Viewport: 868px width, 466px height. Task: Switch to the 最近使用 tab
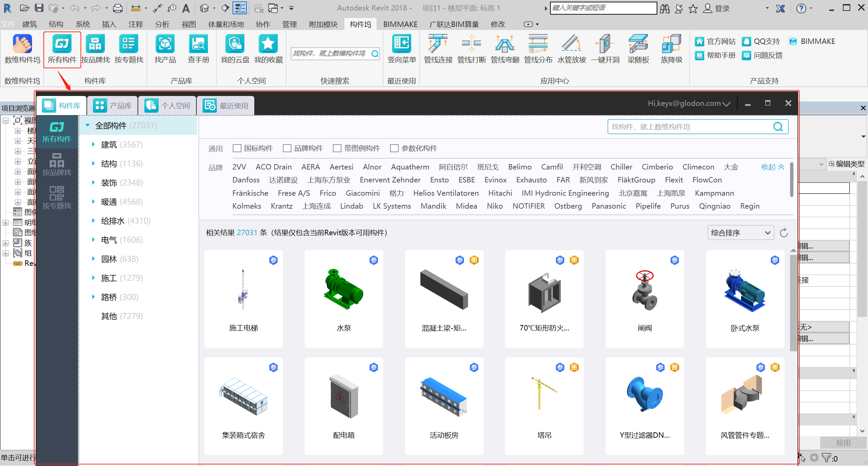225,106
